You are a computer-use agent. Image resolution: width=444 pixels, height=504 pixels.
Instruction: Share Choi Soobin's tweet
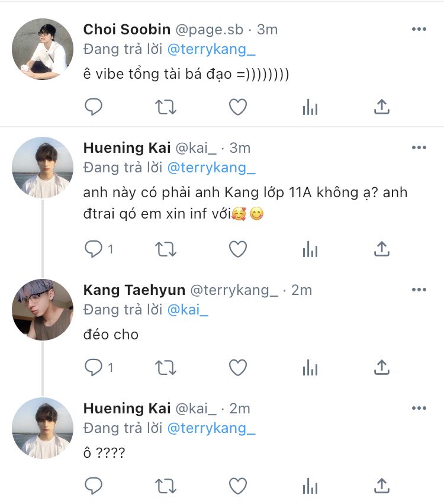[382, 107]
